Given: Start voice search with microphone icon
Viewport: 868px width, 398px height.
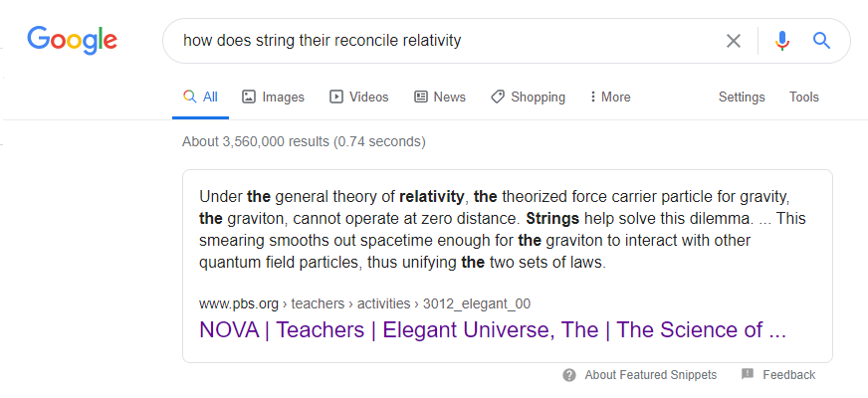Looking at the screenshot, I should click(x=781, y=41).
